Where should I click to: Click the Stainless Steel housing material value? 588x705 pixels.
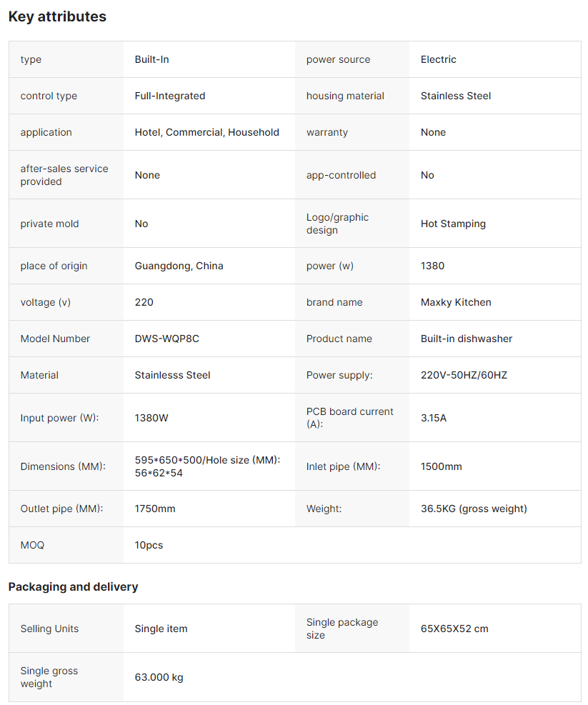(x=455, y=96)
